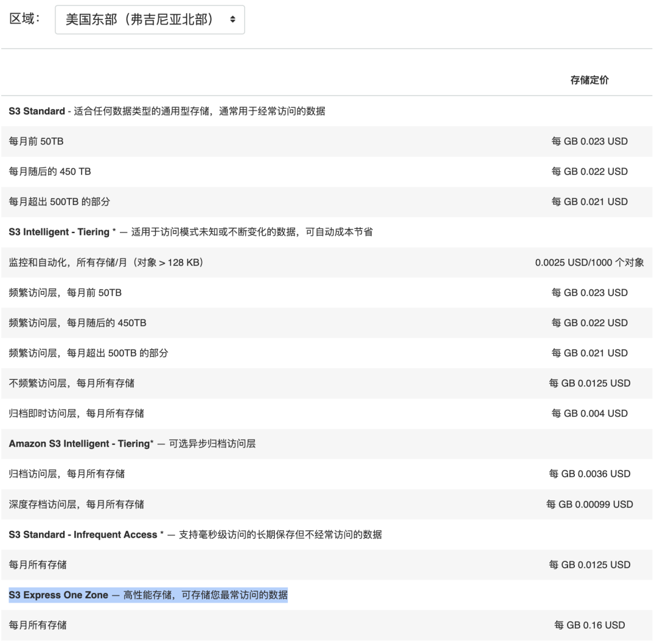This screenshot has height=644, width=657.
Task: Click the highlighted S3 Express One Zone heading
Action: tap(148, 595)
